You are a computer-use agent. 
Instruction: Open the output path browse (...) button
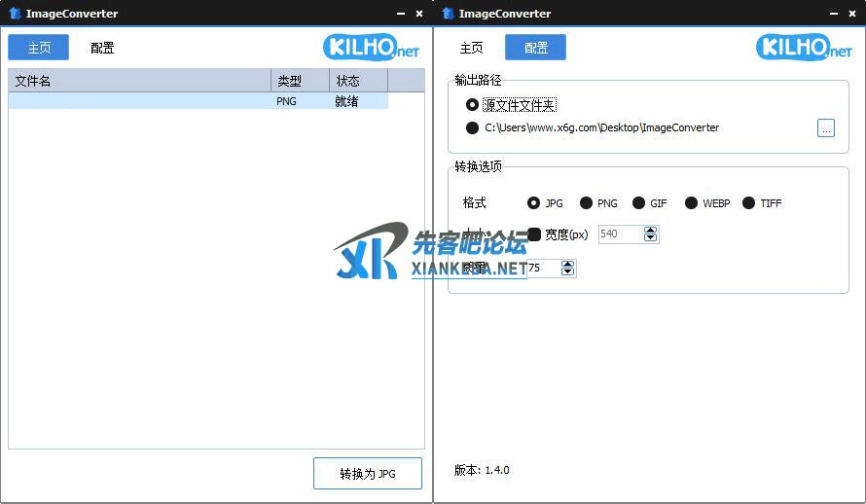coord(826,127)
